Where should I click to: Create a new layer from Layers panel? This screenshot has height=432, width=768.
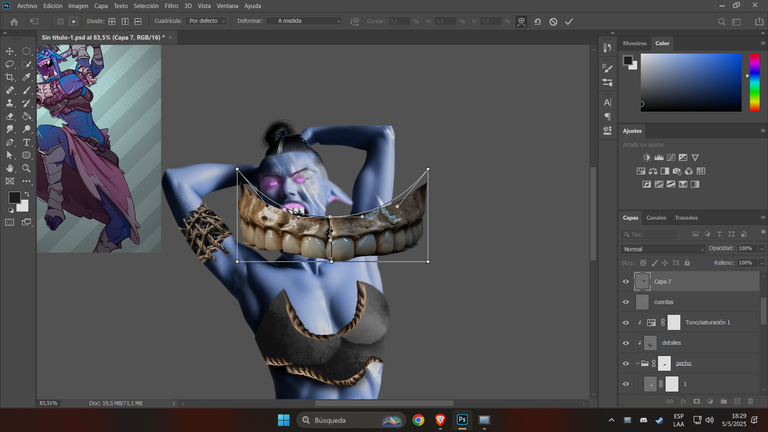tap(737, 401)
